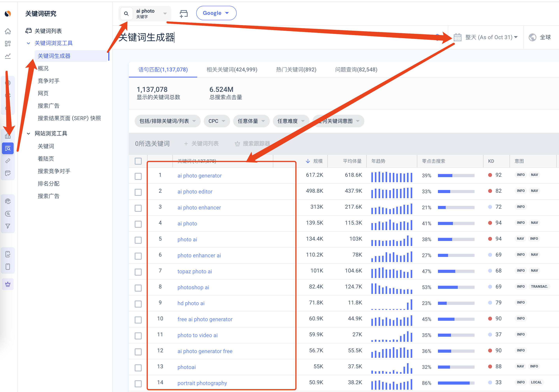Open the ai photo editor keyword link
Screen dimensions: 559x392
pos(195,192)
